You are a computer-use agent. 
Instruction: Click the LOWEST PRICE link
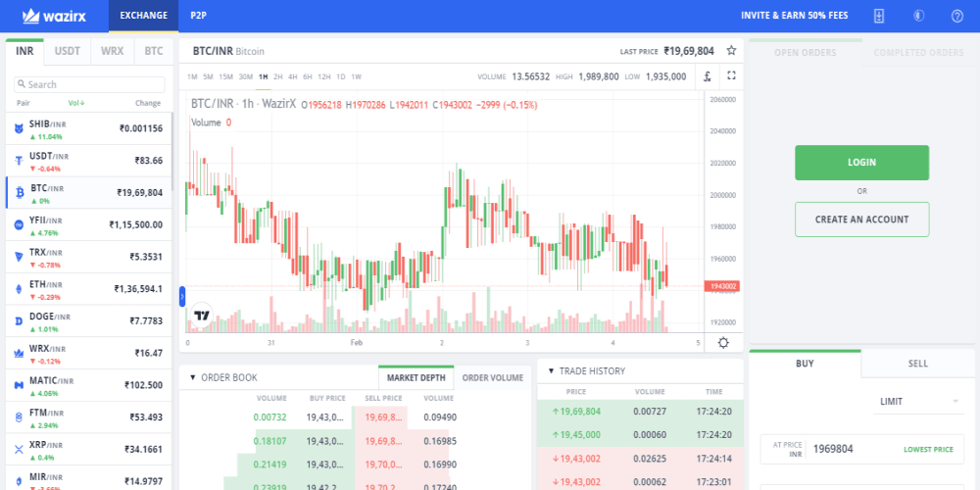point(927,450)
